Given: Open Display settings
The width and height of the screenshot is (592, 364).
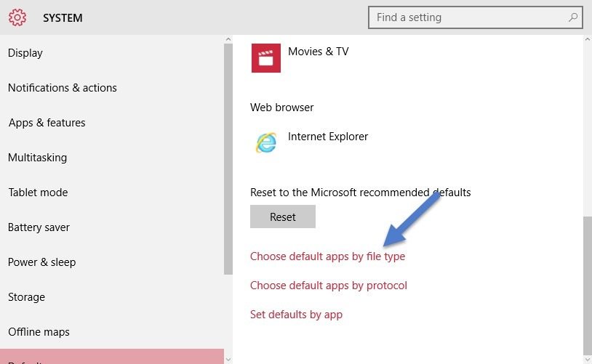Looking at the screenshot, I should point(25,53).
